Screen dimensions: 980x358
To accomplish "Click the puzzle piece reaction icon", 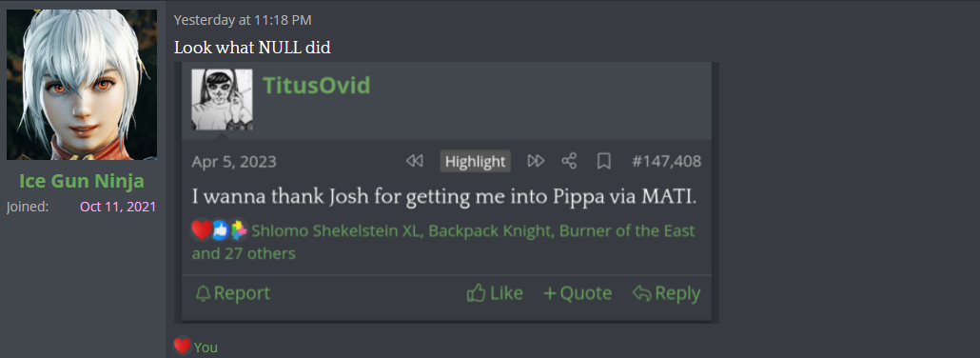I will (238, 231).
